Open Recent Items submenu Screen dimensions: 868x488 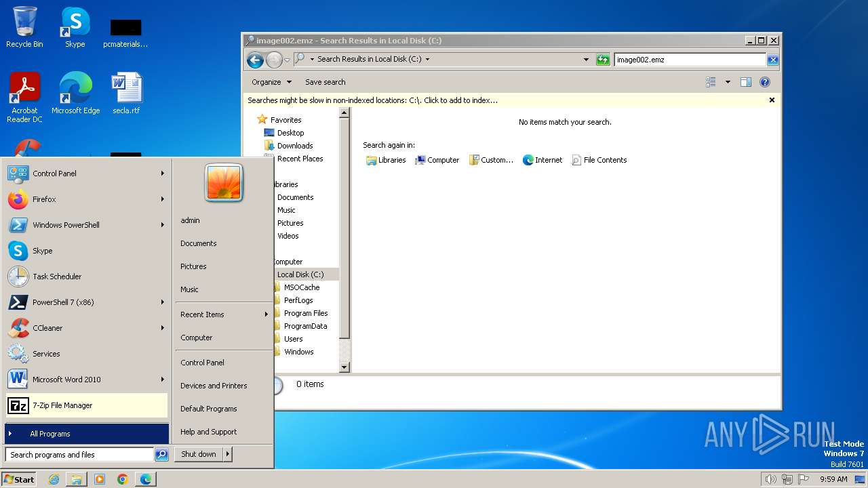(224, 314)
